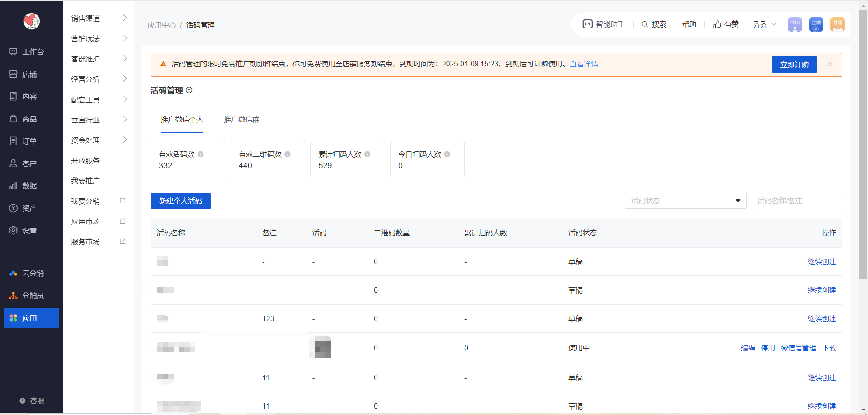Click the help icon next to 今日扫码人数
The image size is (868, 415).
pos(447,154)
